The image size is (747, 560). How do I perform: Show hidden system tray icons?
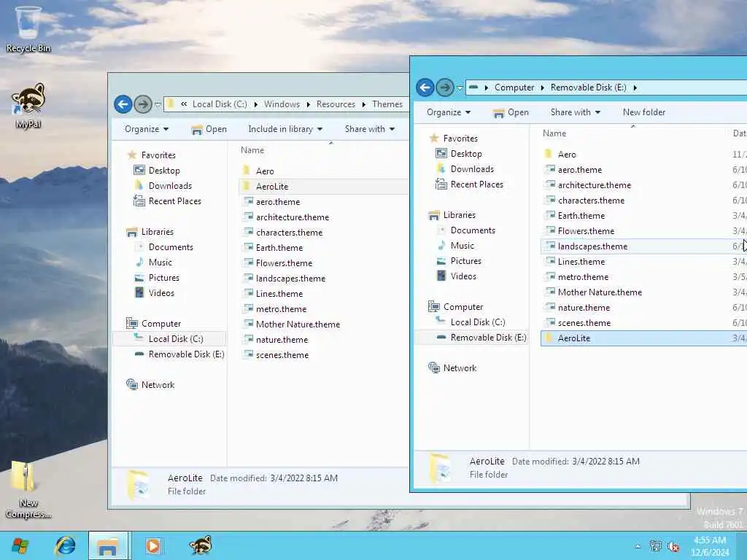(x=638, y=547)
